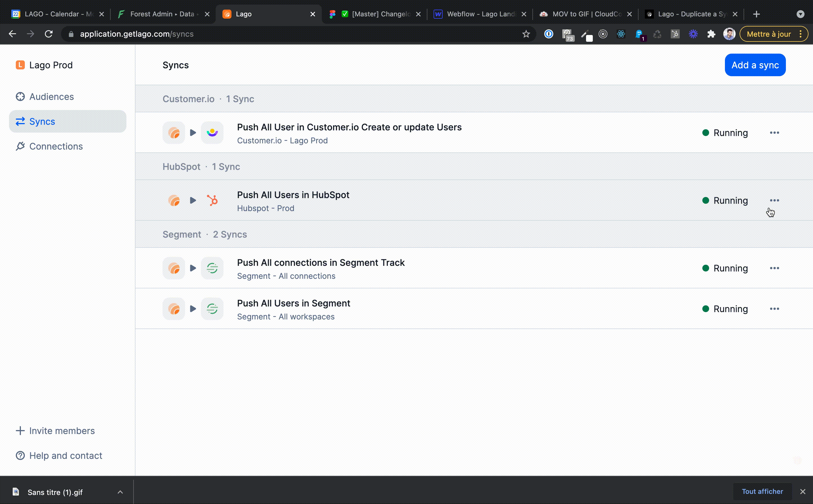Open downloaded Sans titre (1).gif file
Image resolution: width=813 pixels, height=504 pixels.
point(54,492)
